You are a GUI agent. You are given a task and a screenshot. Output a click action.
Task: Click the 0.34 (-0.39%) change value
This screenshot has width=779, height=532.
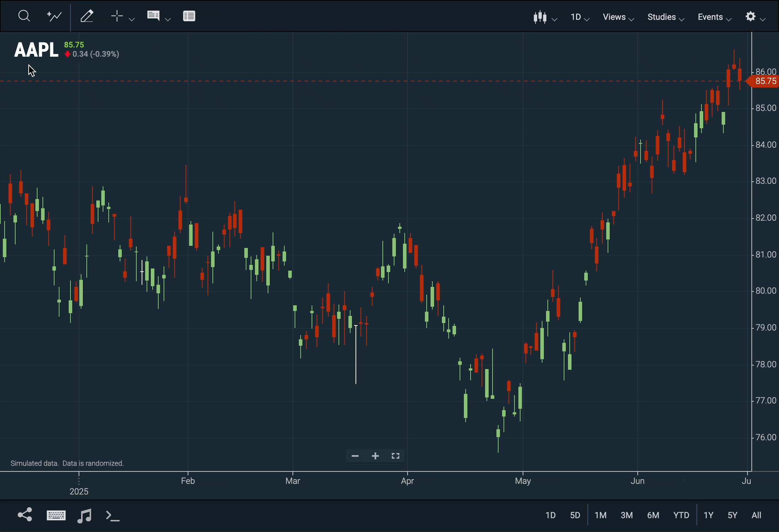point(96,54)
